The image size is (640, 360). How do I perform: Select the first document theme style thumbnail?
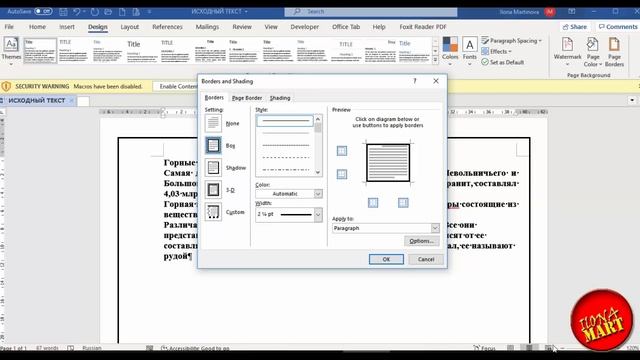pos(40,51)
